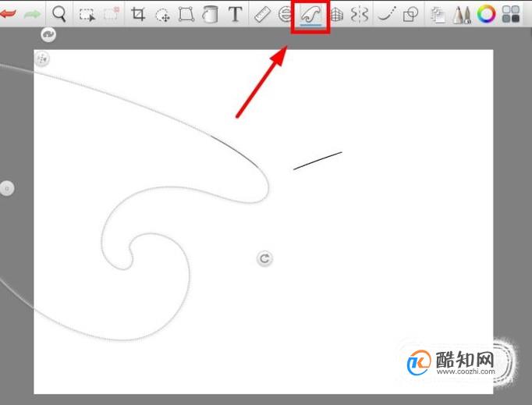Toggle the Ruler guide

(262, 15)
